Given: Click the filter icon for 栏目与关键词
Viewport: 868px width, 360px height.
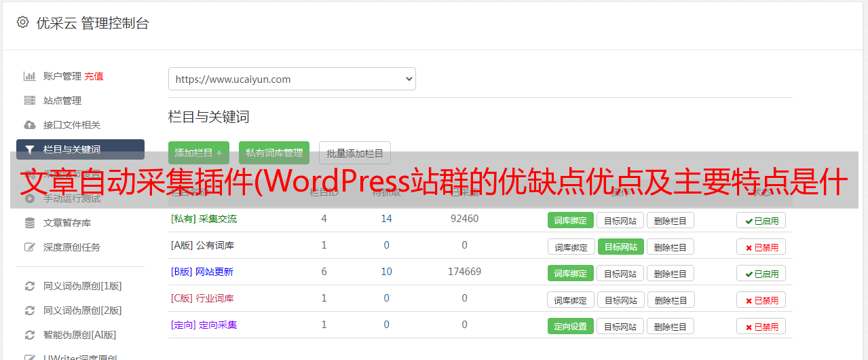Looking at the screenshot, I should 29,149.
